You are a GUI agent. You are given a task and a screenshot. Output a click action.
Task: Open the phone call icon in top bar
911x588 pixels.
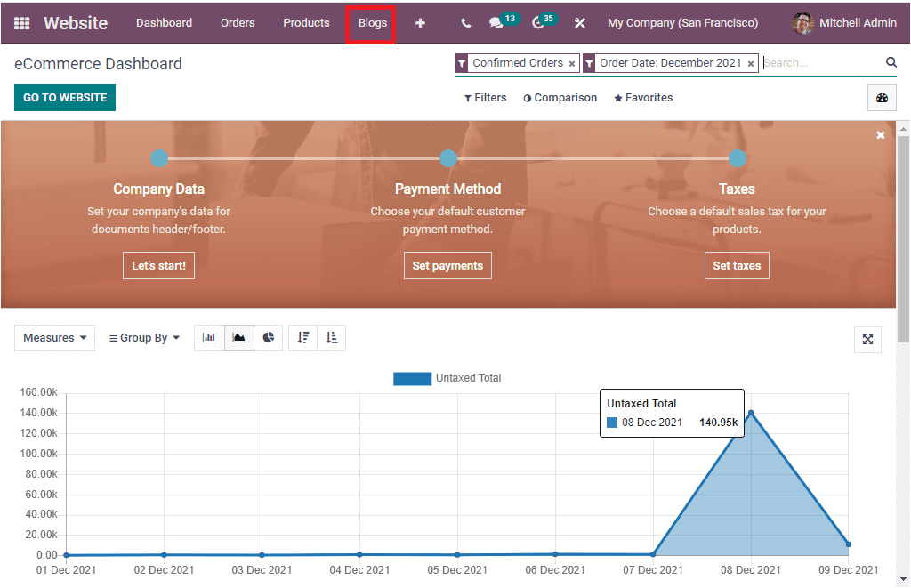click(464, 23)
